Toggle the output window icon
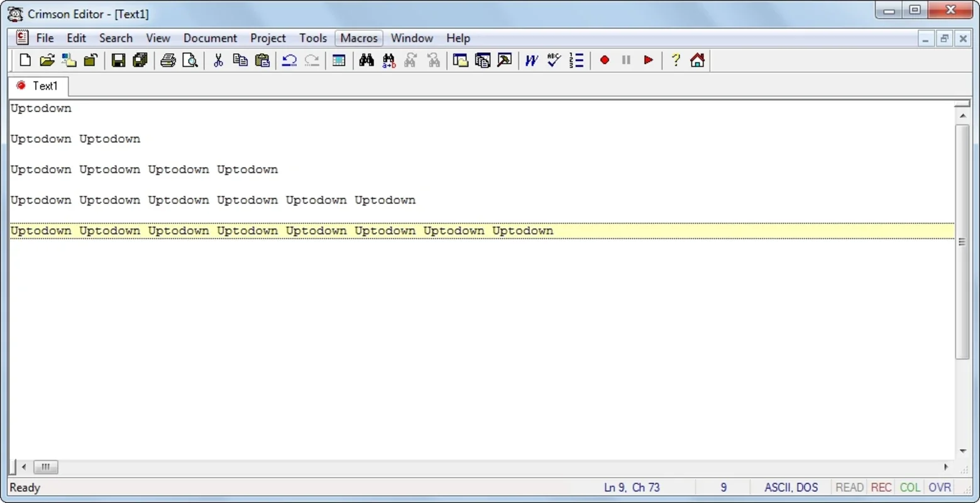The height and width of the screenshot is (503, 980). tap(482, 60)
